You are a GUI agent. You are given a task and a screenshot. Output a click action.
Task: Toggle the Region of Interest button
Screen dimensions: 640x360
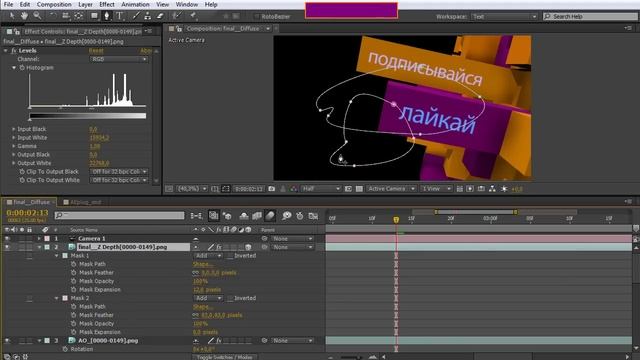tap(348, 189)
